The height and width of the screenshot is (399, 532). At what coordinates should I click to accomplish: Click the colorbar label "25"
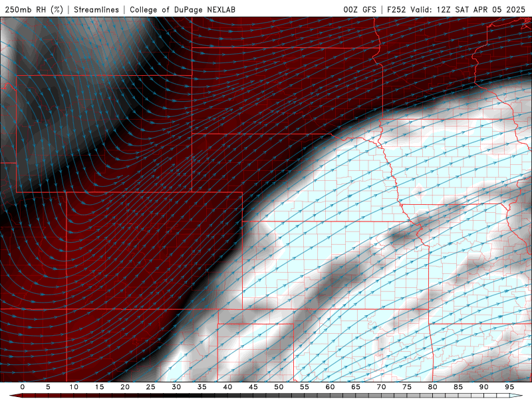pyautogui.click(x=151, y=387)
